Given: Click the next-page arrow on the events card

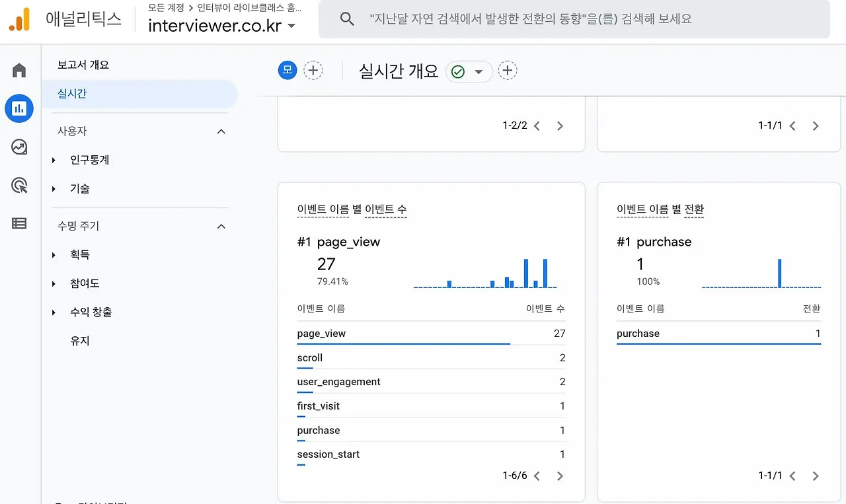Looking at the screenshot, I should pos(560,476).
